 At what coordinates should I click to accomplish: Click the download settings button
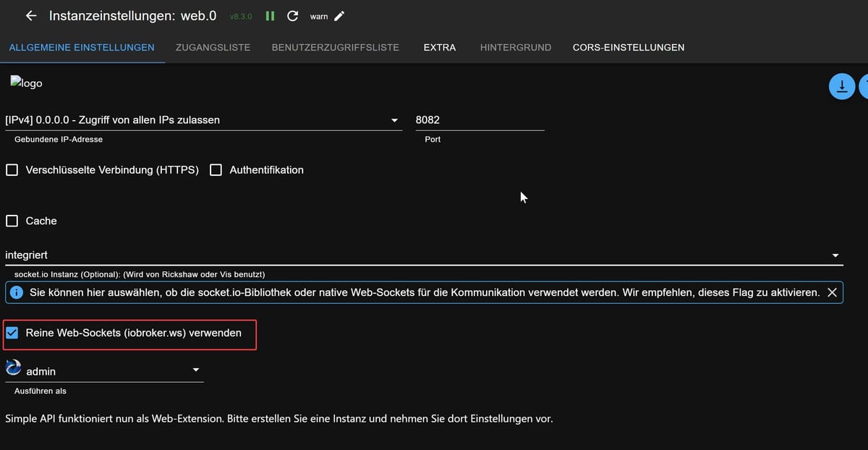coord(841,86)
